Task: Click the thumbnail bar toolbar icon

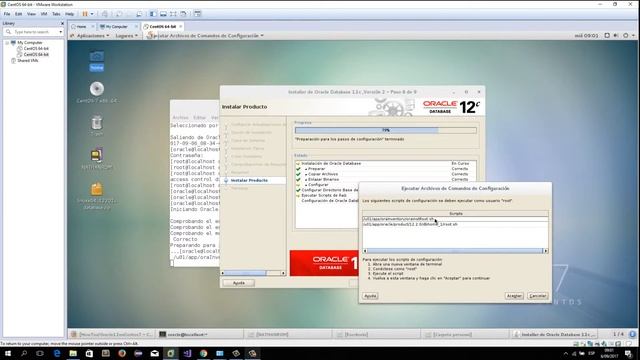Action: (x=163, y=14)
